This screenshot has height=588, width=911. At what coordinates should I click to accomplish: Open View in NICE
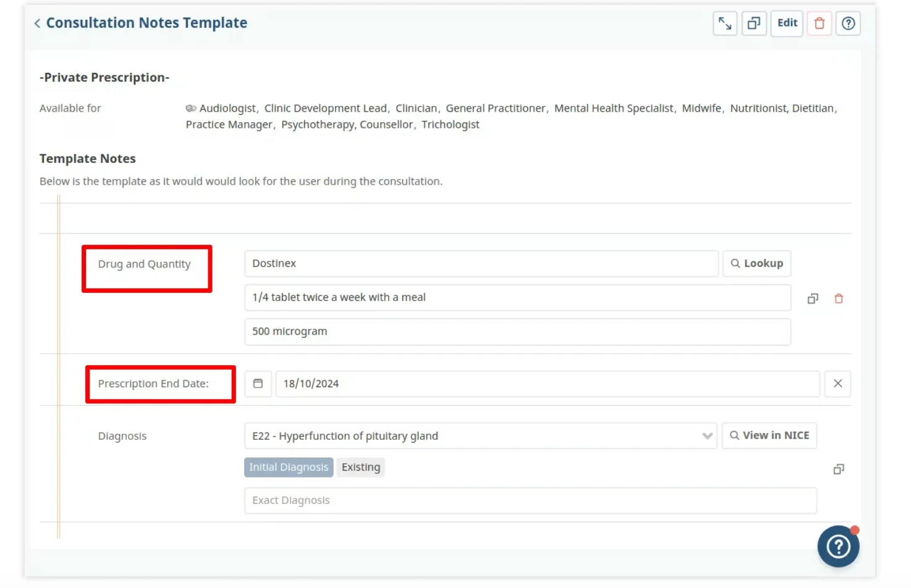pyautogui.click(x=769, y=435)
